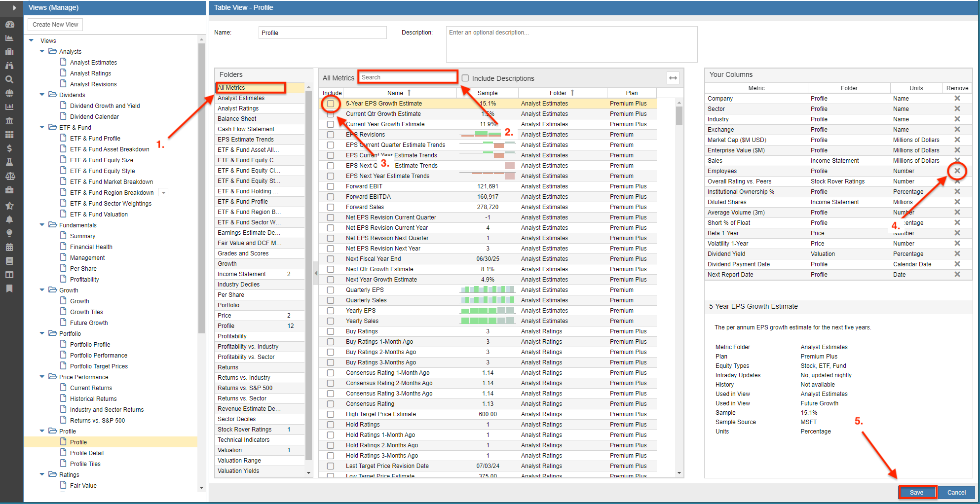Open the lightbulb ideas icon in sidebar
Viewport: 980px width, 504px height.
(9, 233)
